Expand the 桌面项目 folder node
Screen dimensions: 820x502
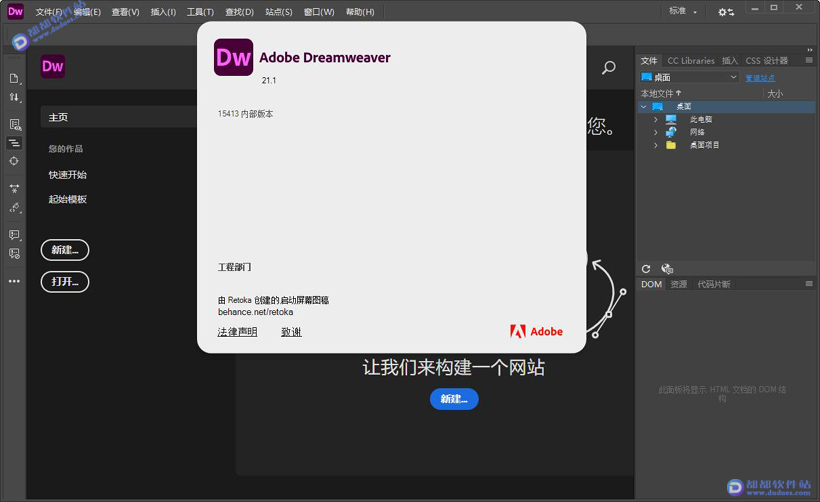click(655, 145)
